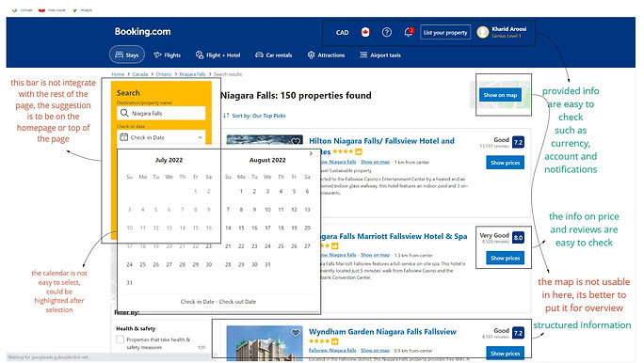Save Hilton hotel with heart icon
The width and height of the screenshot is (644, 363).
click(x=296, y=142)
